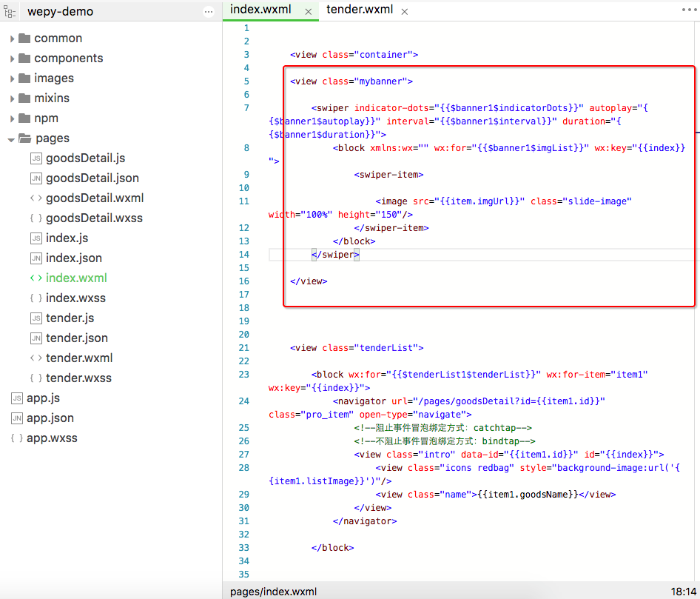Open the ellipsis menu beside wepy-demo
The image size is (700, 599).
tap(207, 11)
